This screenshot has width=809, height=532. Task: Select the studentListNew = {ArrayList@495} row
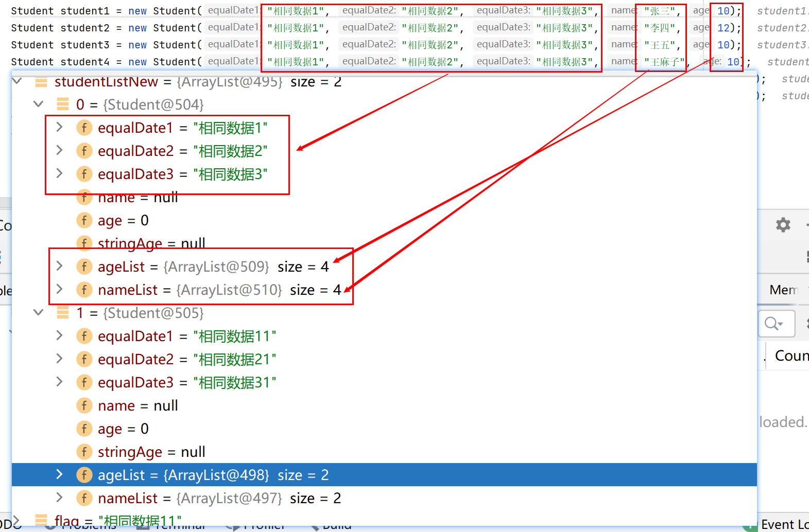[384, 82]
